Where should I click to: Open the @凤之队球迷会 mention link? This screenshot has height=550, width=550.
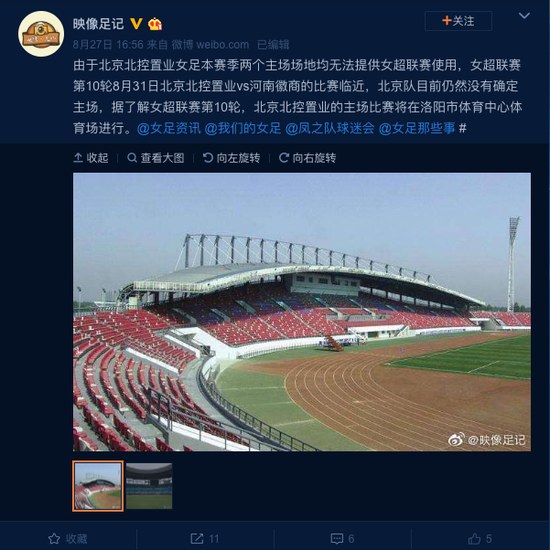(330, 128)
